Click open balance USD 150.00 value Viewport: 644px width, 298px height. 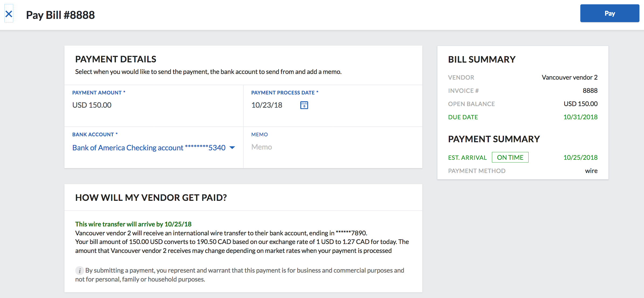coord(580,104)
